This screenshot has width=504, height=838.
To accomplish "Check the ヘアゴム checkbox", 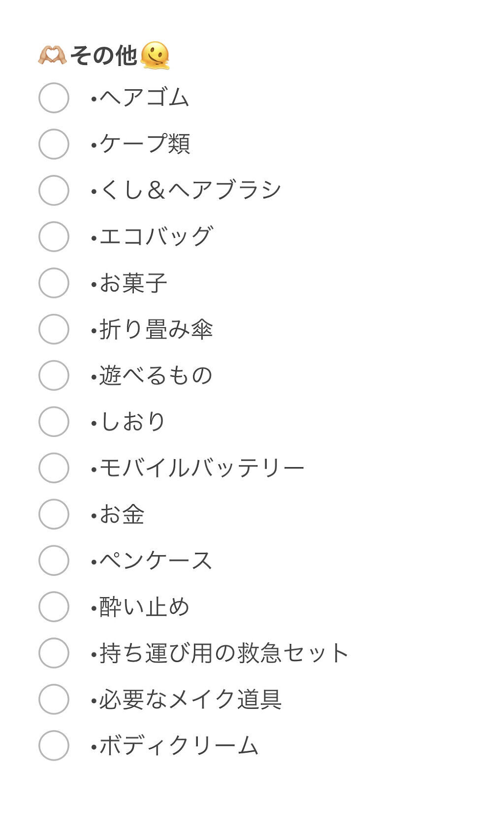I will click(x=54, y=98).
